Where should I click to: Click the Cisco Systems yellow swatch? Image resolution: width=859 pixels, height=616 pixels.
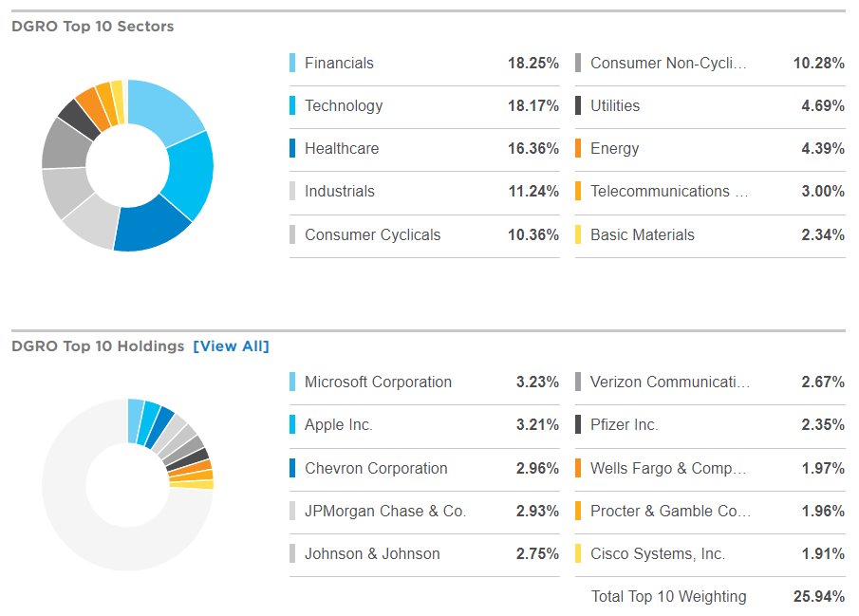578,554
